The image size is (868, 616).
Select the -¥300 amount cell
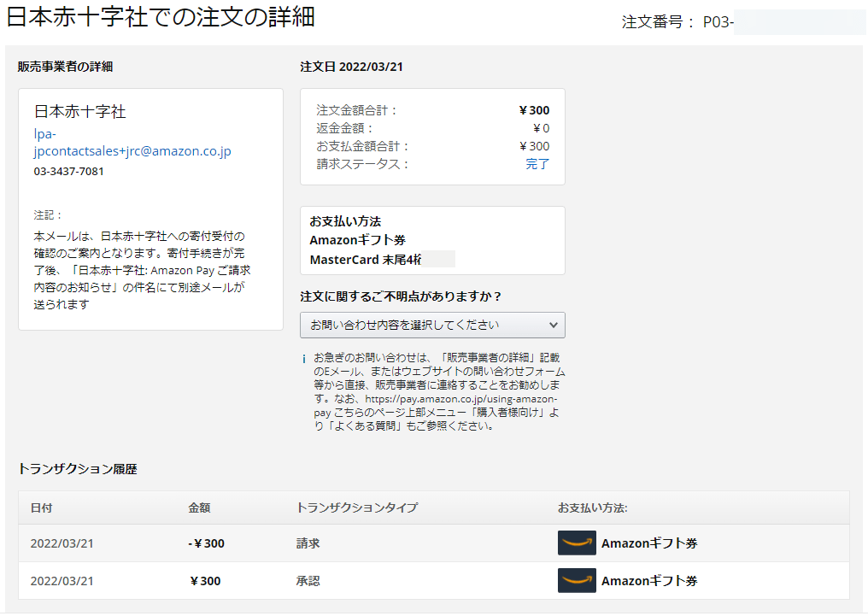tap(206, 543)
